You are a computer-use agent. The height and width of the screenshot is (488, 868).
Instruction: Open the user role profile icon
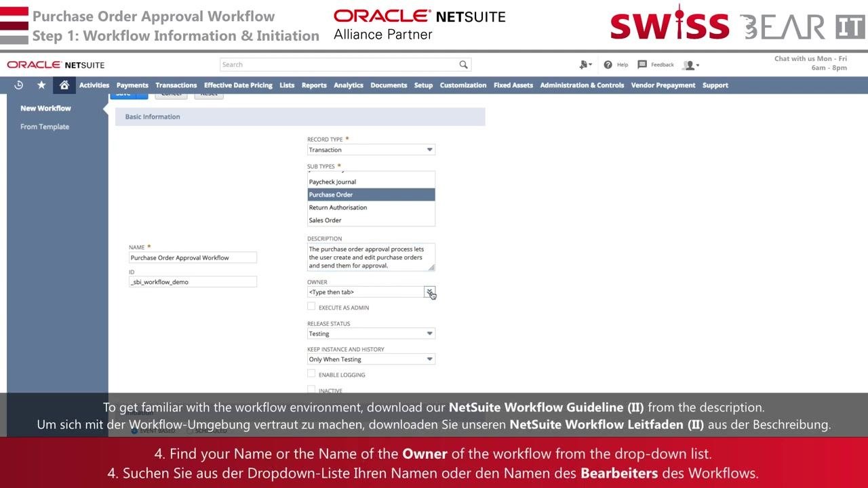690,65
